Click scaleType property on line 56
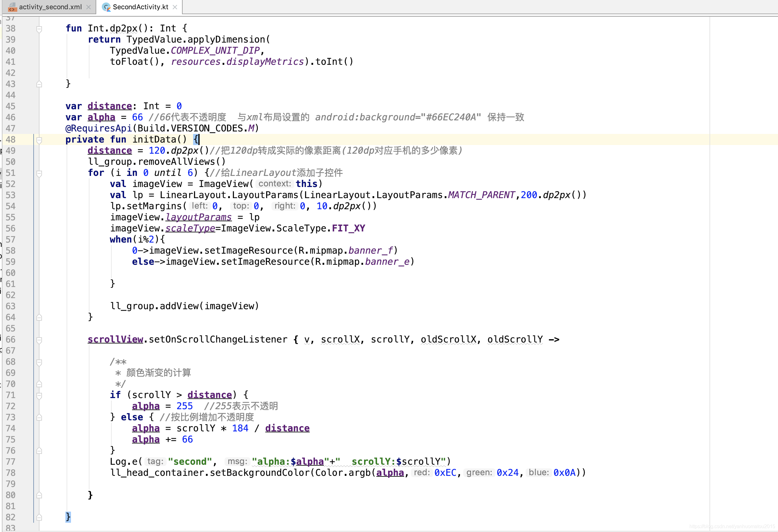 [x=190, y=228]
